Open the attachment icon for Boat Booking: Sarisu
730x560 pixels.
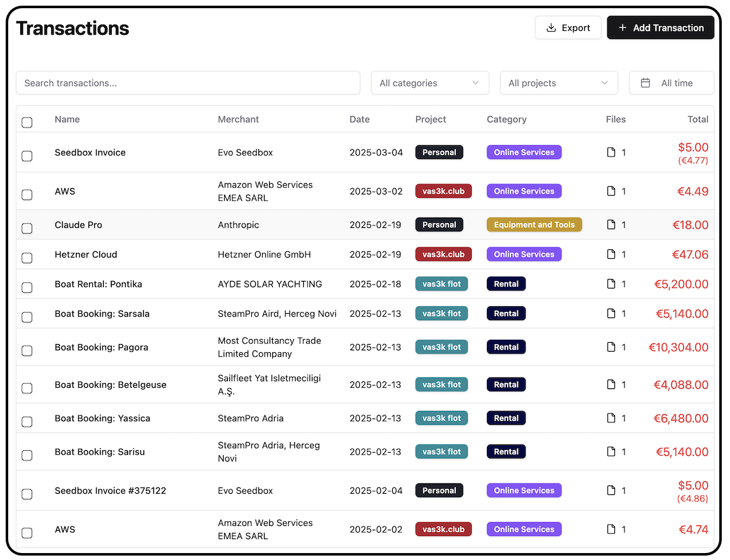pos(612,451)
